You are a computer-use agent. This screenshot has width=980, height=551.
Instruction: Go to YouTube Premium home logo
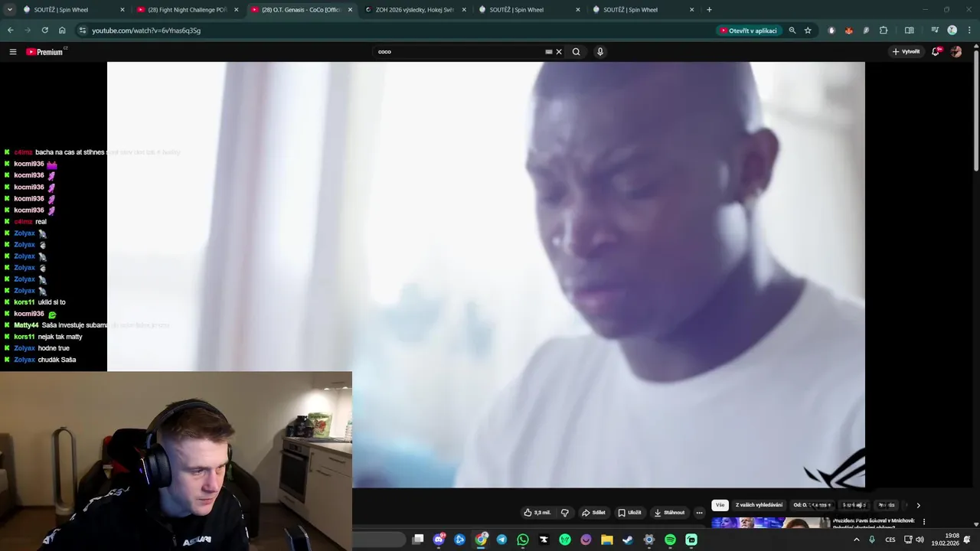[x=44, y=52]
